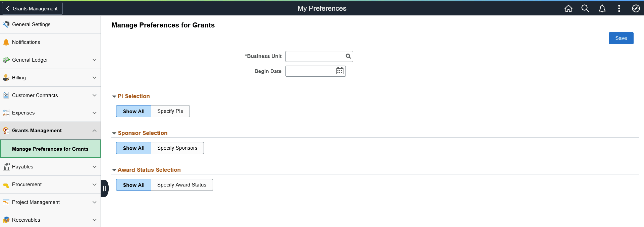Go back via the Grants Management button
644x227 pixels.
32,8
